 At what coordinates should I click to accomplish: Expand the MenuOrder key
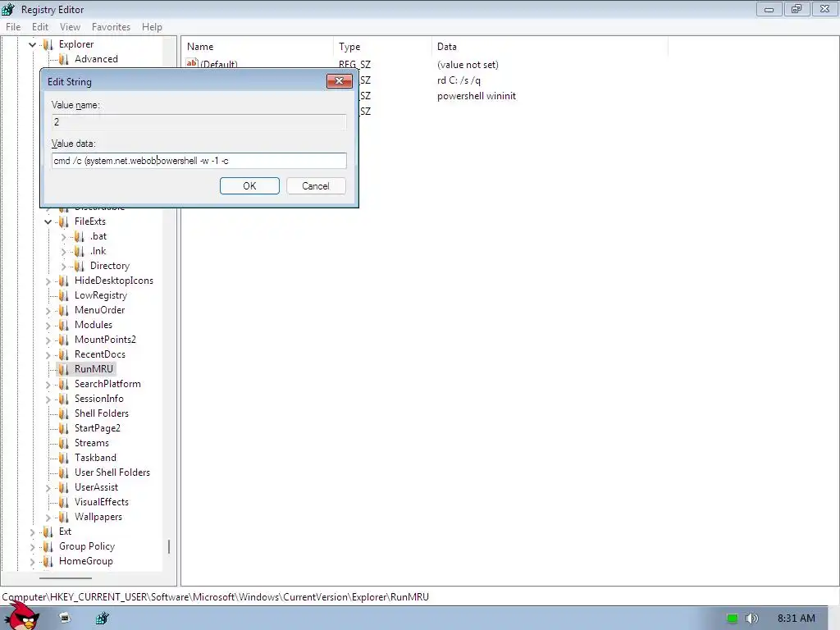[48, 311]
